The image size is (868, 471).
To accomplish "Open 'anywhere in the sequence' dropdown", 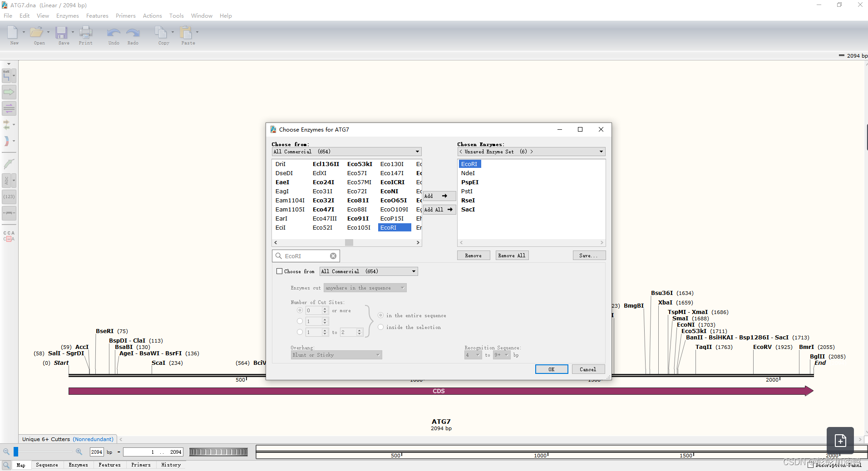I will [365, 288].
